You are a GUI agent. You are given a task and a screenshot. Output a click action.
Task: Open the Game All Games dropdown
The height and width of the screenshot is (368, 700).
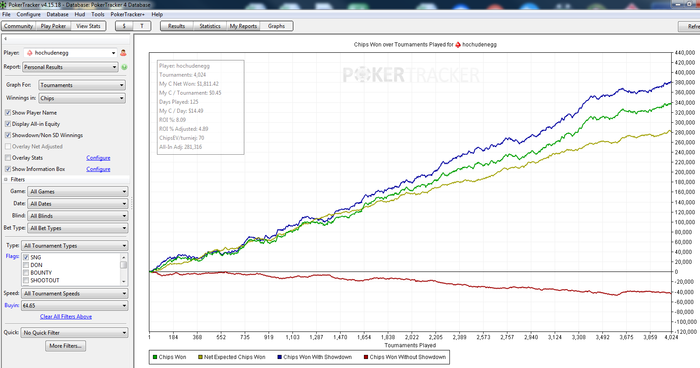(78, 192)
